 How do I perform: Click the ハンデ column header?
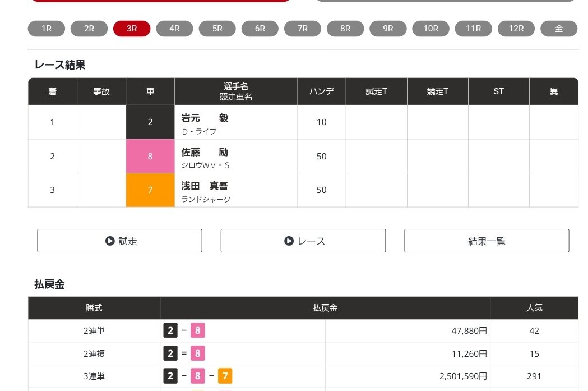click(x=321, y=91)
